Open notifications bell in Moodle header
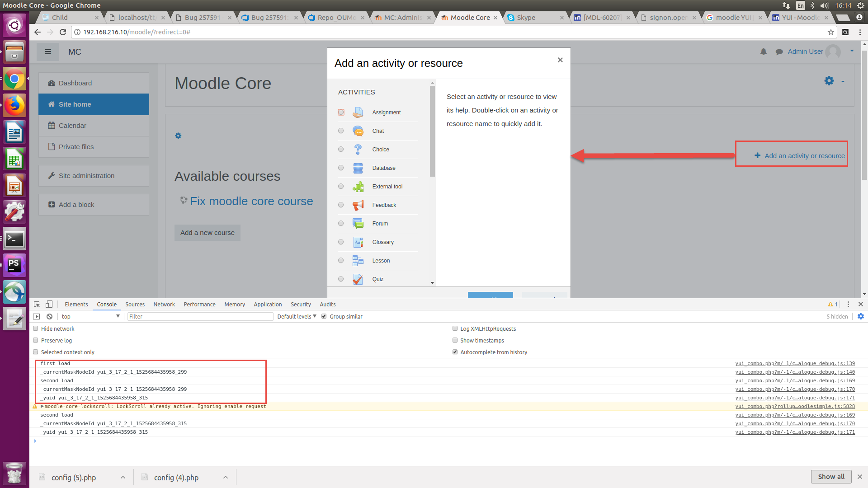 tap(764, 52)
